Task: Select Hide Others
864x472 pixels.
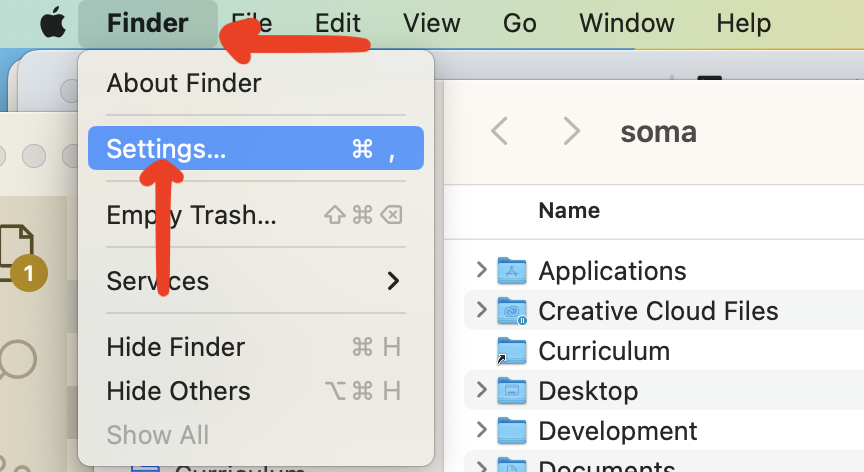Action: pos(256,391)
